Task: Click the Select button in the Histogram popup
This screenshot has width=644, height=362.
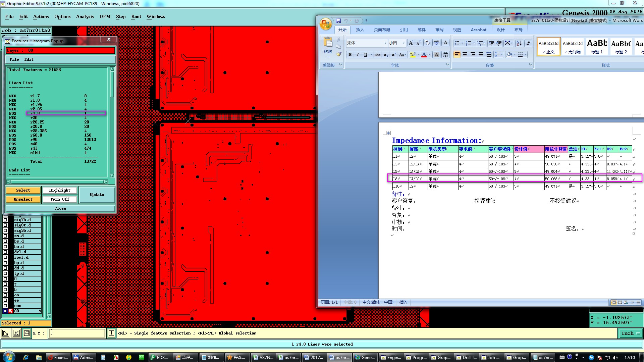Action: click(x=23, y=190)
